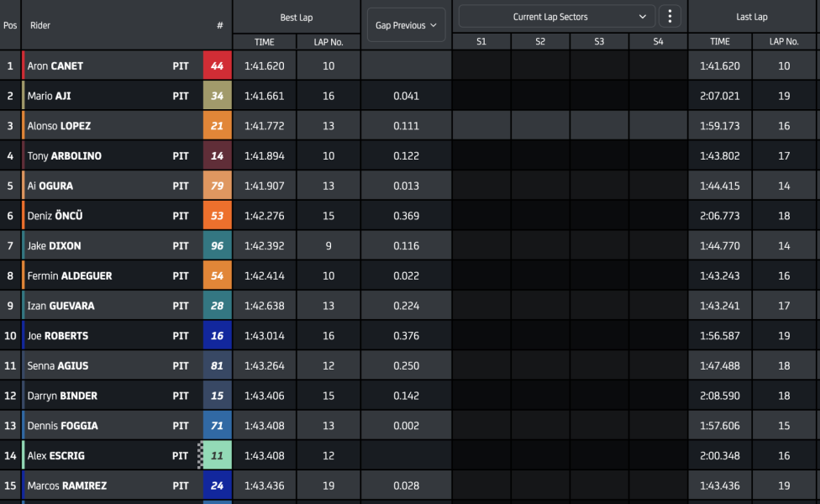Viewport: 820px width, 504px height.
Task: Select rider Senna AGIUS
Action: (57, 365)
